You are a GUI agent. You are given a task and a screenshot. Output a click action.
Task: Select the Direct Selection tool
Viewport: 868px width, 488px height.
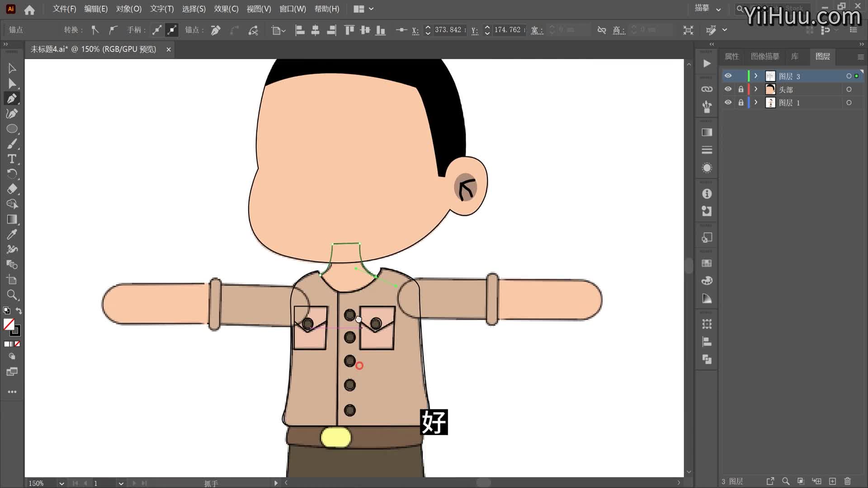[x=12, y=84]
